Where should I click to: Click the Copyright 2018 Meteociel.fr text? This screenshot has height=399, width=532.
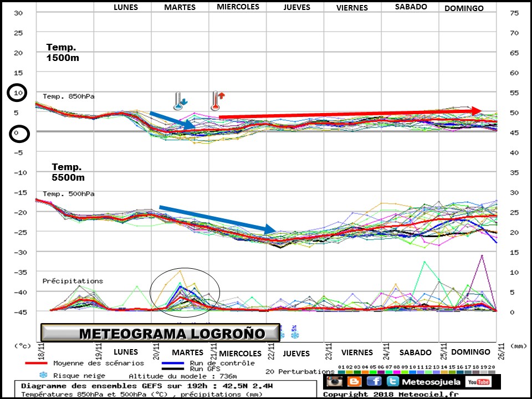coord(391,394)
